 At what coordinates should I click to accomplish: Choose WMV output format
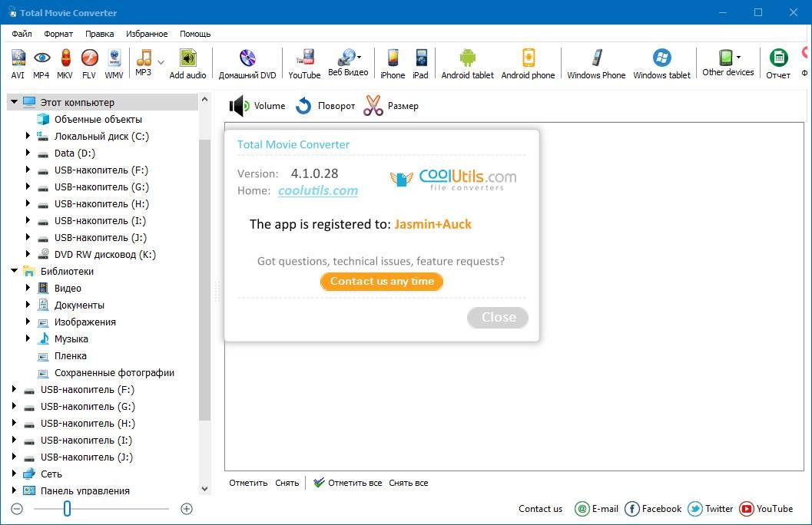pos(114,64)
